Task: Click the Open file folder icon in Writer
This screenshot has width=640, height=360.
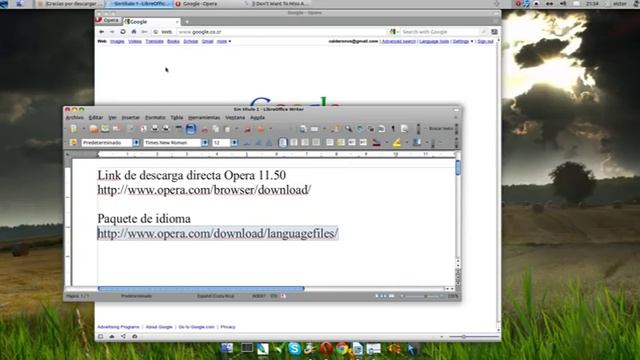Action: coord(94,129)
